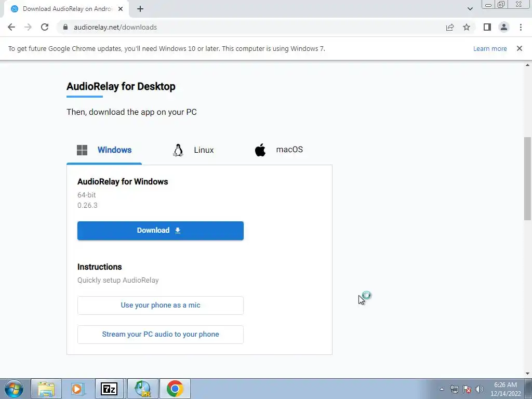Click the scrollbar up arrow

click(527, 65)
